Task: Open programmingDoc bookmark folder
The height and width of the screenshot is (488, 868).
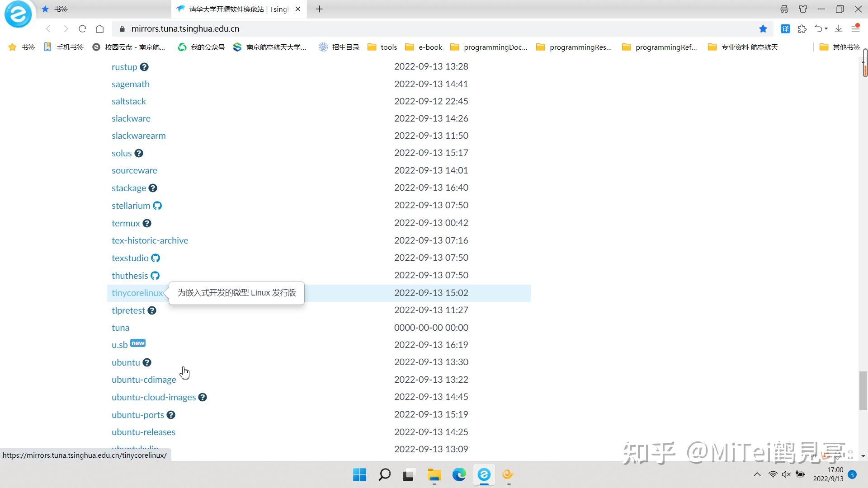Action: coord(489,47)
